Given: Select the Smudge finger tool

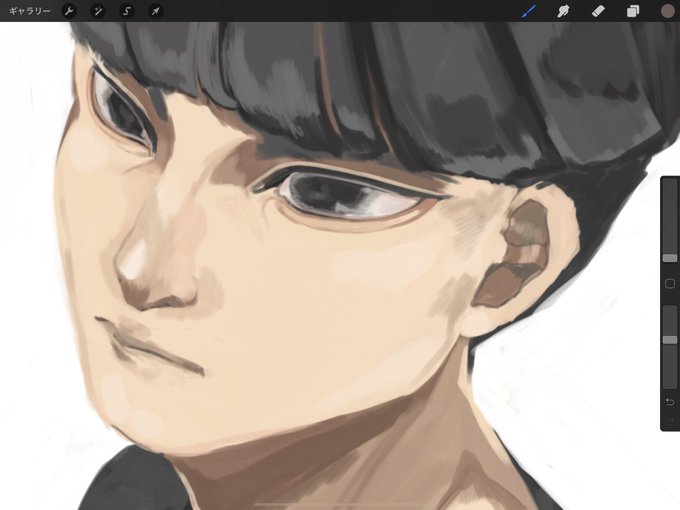Looking at the screenshot, I should pos(563,11).
